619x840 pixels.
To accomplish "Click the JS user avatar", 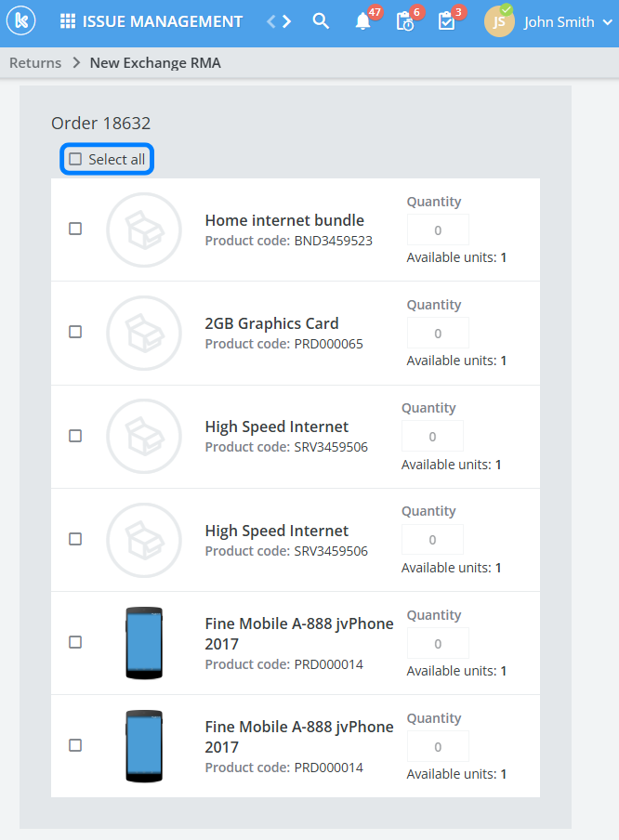I will click(499, 22).
